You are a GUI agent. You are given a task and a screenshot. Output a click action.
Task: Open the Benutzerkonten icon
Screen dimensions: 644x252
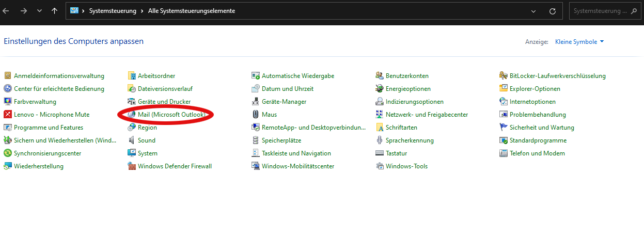click(380, 76)
